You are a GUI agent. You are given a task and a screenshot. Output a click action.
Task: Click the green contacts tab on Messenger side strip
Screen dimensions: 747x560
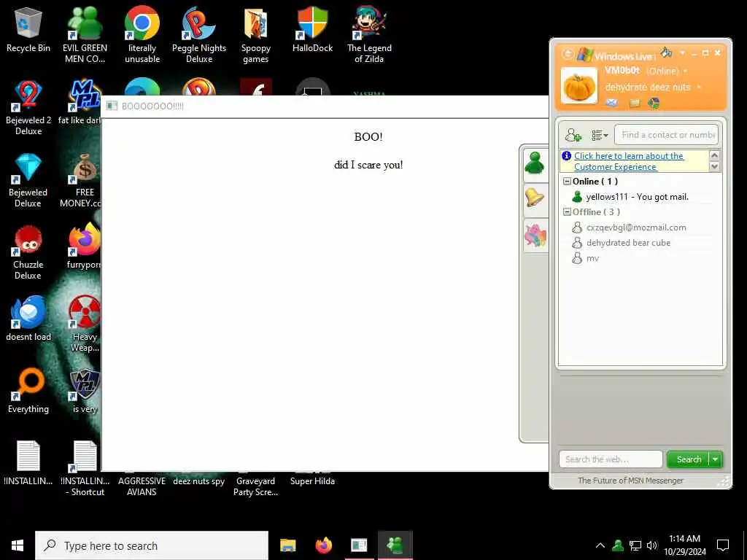point(535,164)
